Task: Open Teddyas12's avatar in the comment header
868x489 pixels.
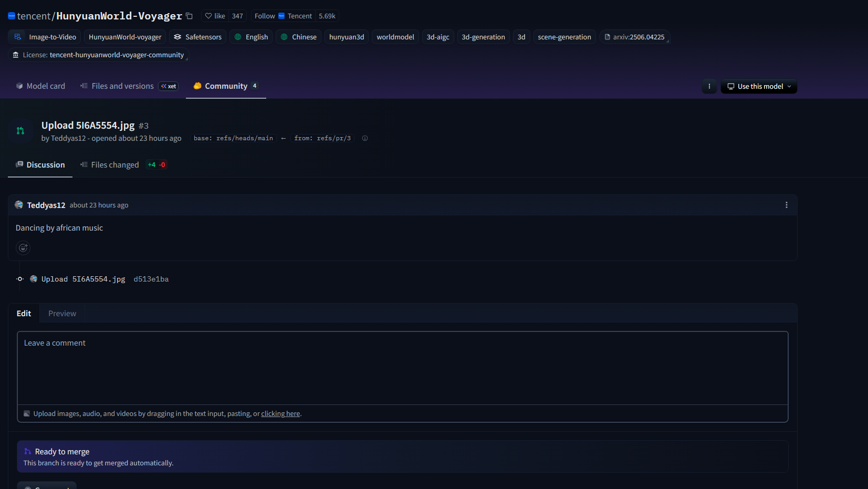Action: [x=19, y=205]
